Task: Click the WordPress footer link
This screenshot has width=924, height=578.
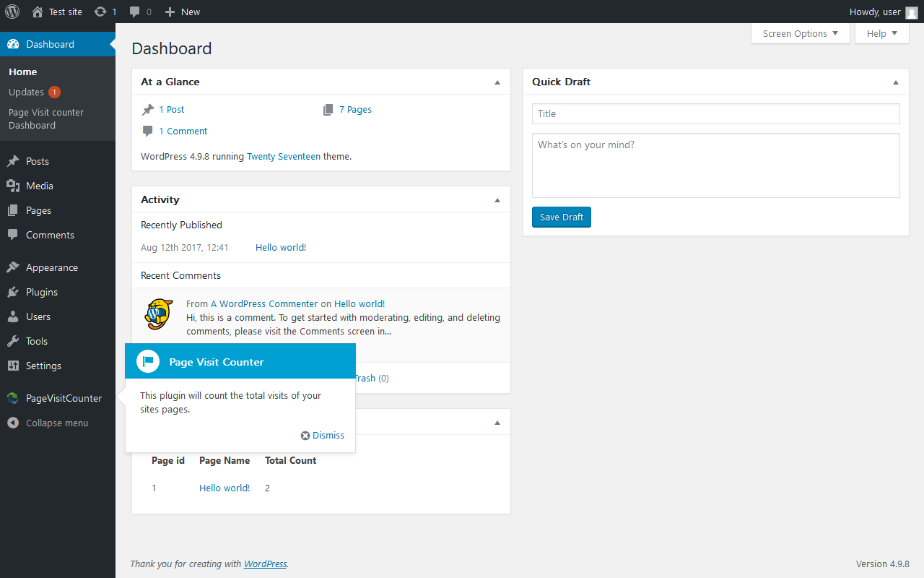Action: [x=265, y=564]
